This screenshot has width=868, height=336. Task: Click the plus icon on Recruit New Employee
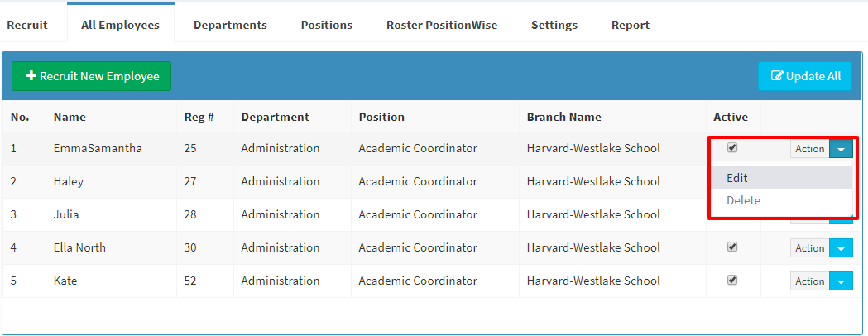coord(31,76)
